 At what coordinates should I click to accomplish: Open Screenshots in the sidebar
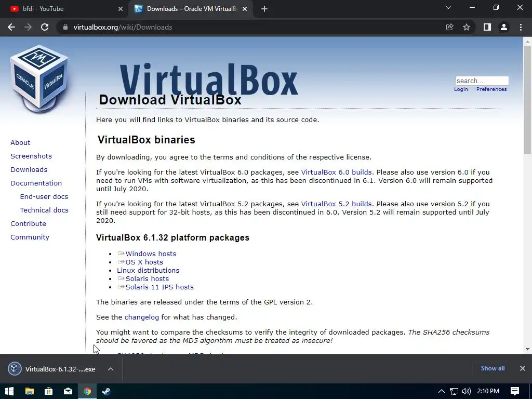[31, 156]
